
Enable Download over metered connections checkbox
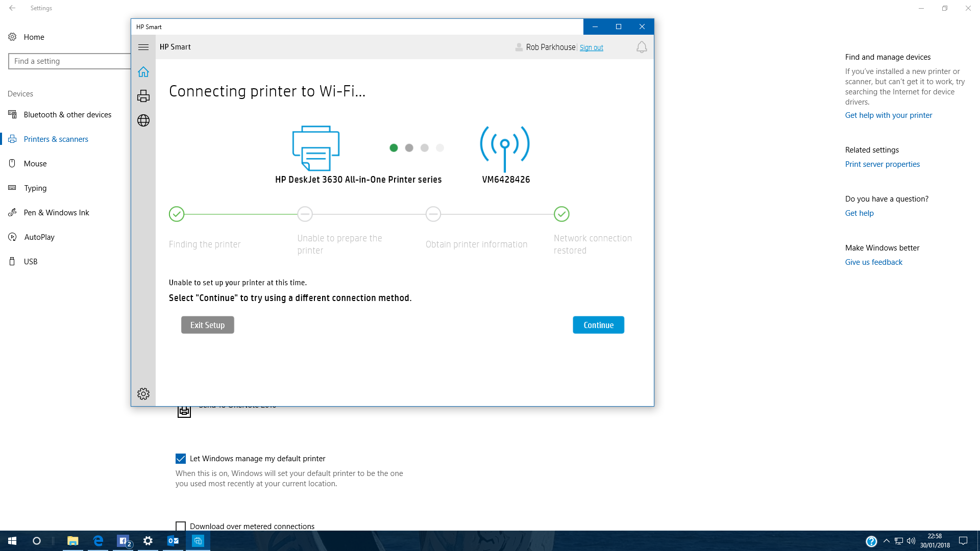pyautogui.click(x=181, y=526)
